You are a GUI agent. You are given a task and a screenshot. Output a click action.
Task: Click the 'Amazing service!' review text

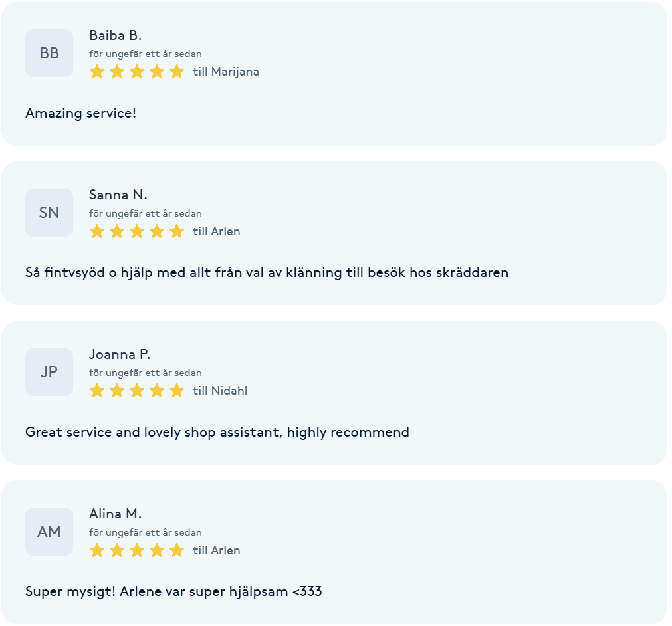(80, 113)
